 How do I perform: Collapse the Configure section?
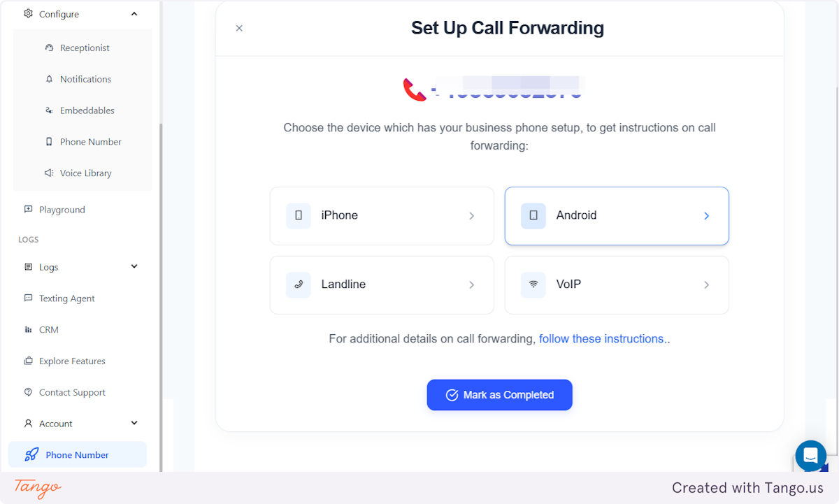coord(134,14)
